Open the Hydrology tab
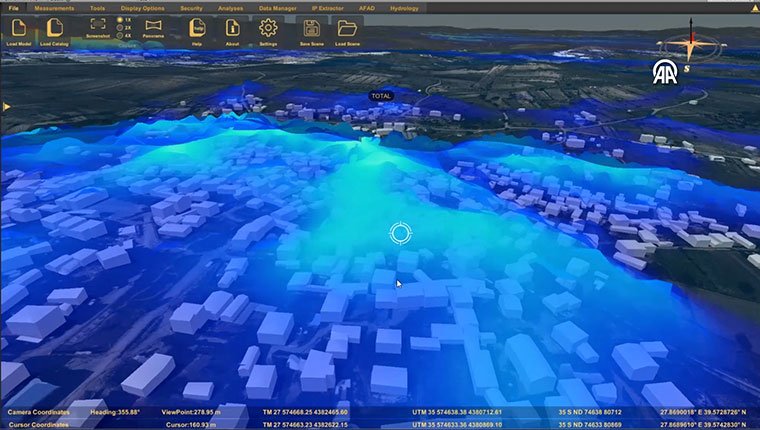 (404, 7)
